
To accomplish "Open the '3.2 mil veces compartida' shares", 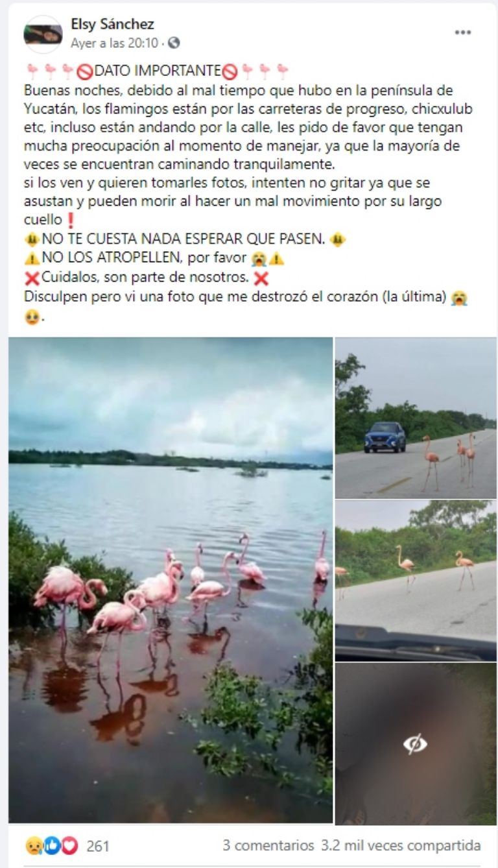I will (401, 845).
